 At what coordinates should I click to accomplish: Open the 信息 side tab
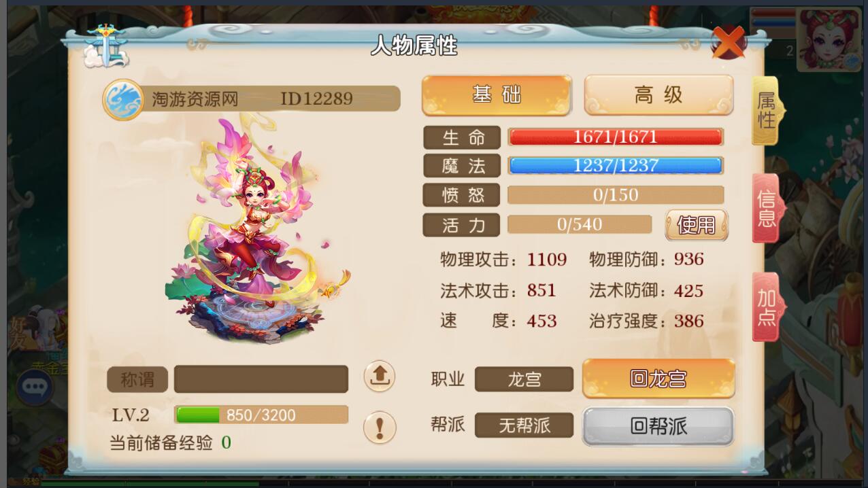(x=767, y=208)
